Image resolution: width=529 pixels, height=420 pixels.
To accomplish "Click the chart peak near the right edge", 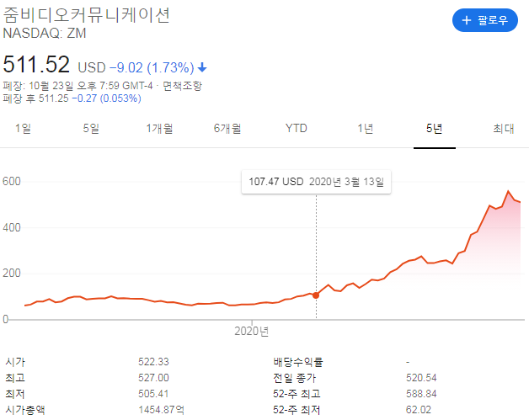I will point(509,191).
